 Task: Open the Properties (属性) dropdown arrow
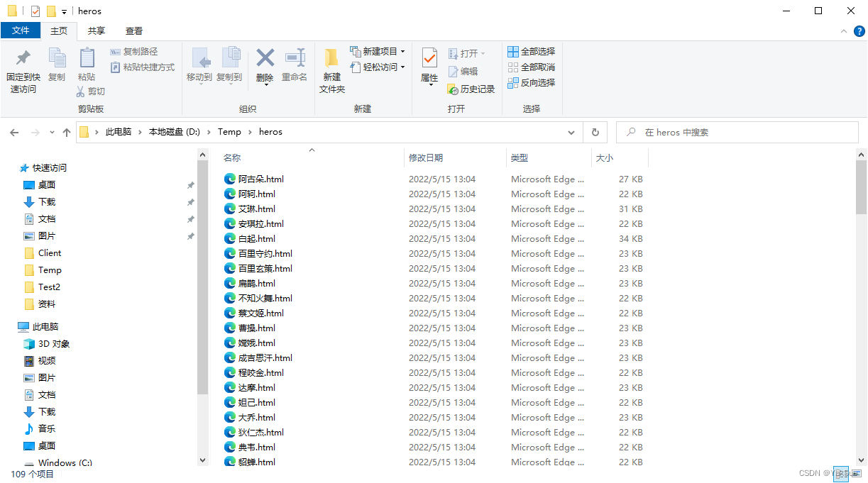[429, 86]
